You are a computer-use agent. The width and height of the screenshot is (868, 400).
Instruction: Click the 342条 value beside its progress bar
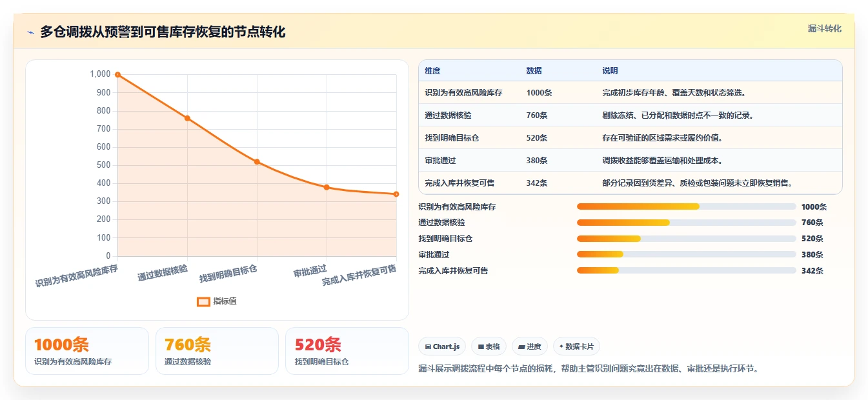coord(812,271)
